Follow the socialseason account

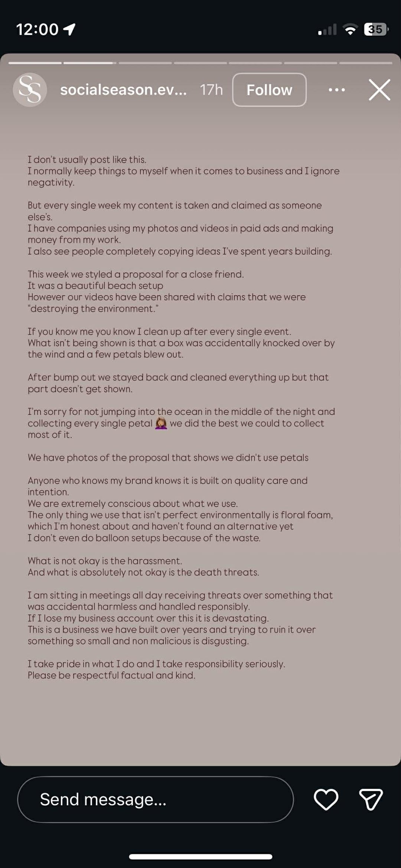click(x=269, y=90)
